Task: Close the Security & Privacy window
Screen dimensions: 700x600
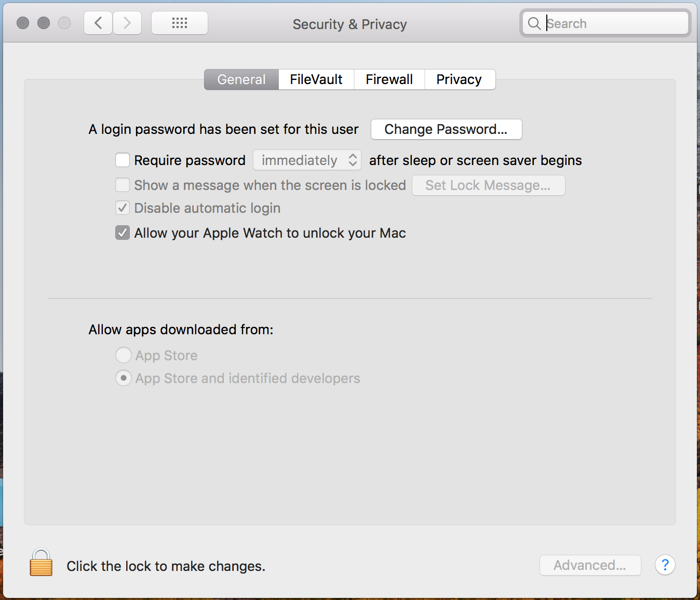Action: [x=23, y=23]
